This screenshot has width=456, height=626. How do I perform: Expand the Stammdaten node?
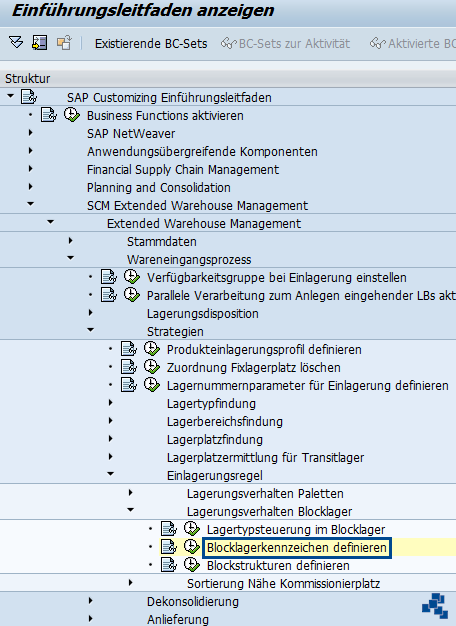[x=71, y=240]
